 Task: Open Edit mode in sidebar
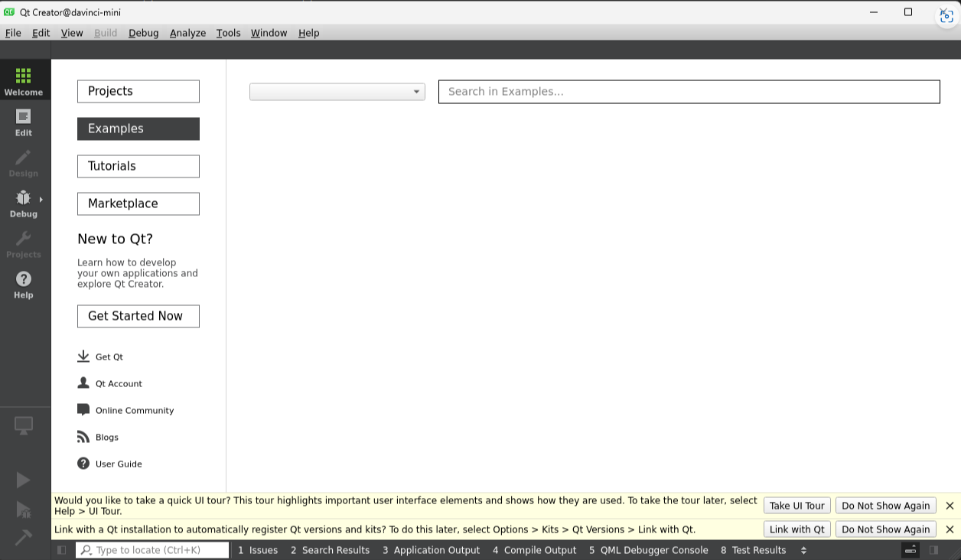click(x=24, y=122)
